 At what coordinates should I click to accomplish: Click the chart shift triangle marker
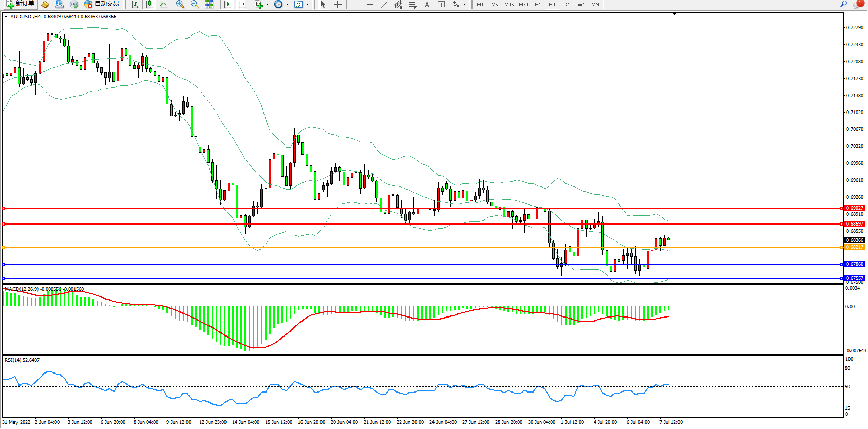[674, 14]
